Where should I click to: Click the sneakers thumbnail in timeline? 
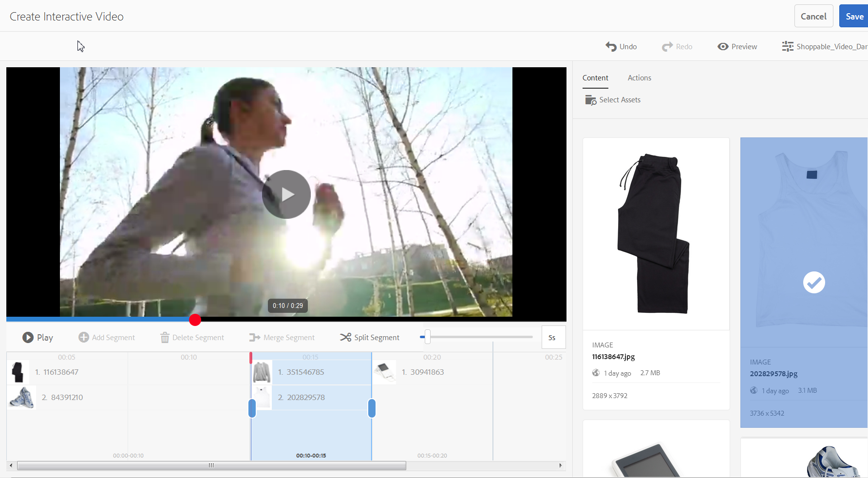pyautogui.click(x=21, y=398)
